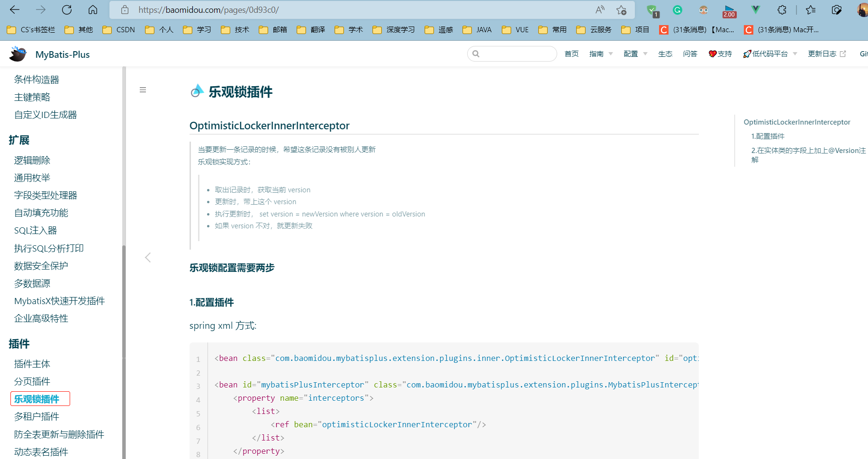This screenshot has height=459, width=868.
Task: Open 数据安全保护 in the sidebar
Action: pyautogui.click(x=41, y=266)
